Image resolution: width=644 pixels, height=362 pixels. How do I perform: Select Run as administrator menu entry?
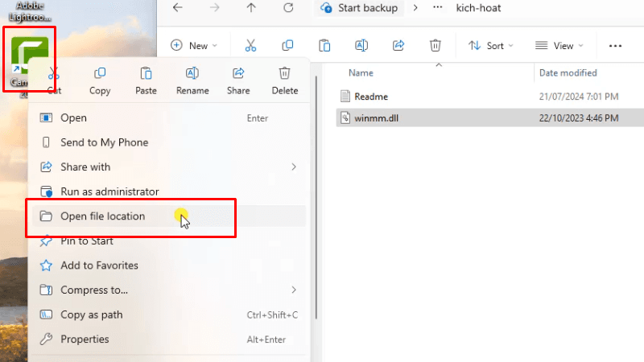click(x=109, y=191)
